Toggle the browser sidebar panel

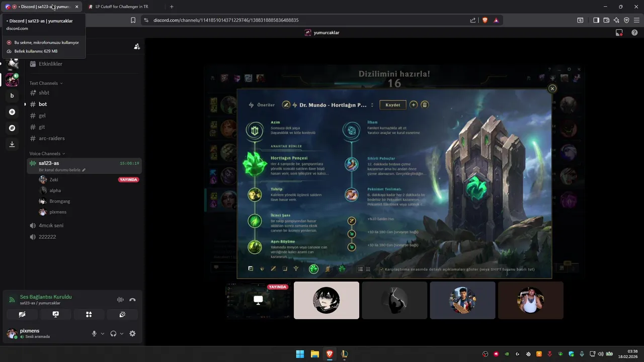click(x=596, y=20)
